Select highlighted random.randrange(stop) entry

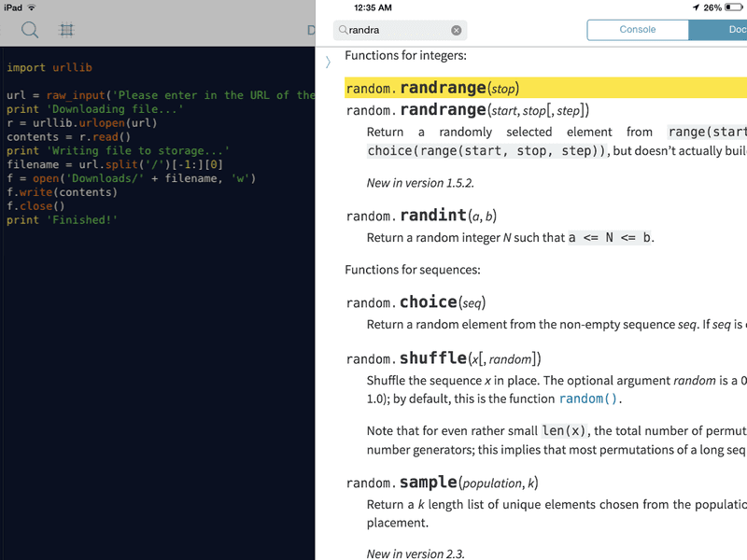545,88
